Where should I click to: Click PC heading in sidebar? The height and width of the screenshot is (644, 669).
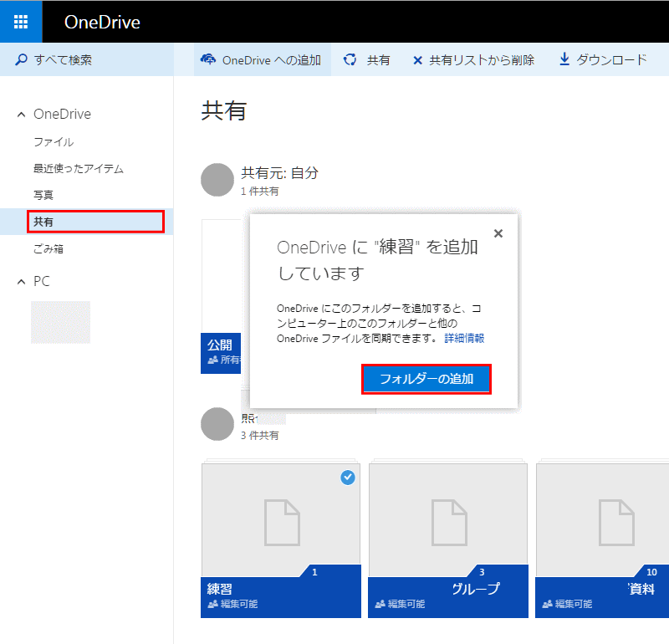pos(42,281)
